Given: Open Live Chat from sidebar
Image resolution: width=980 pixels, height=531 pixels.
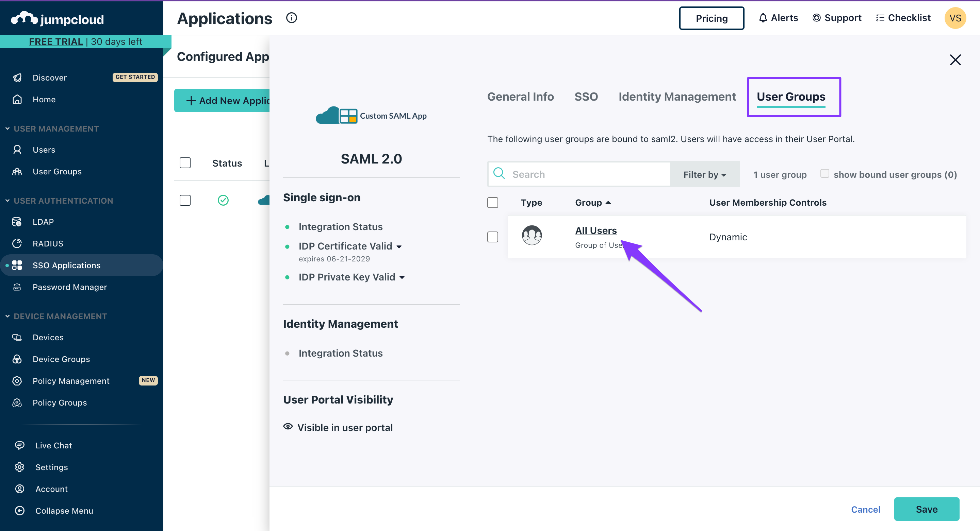Looking at the screenshot, I should pyautogui.click(x=53, y=445).
